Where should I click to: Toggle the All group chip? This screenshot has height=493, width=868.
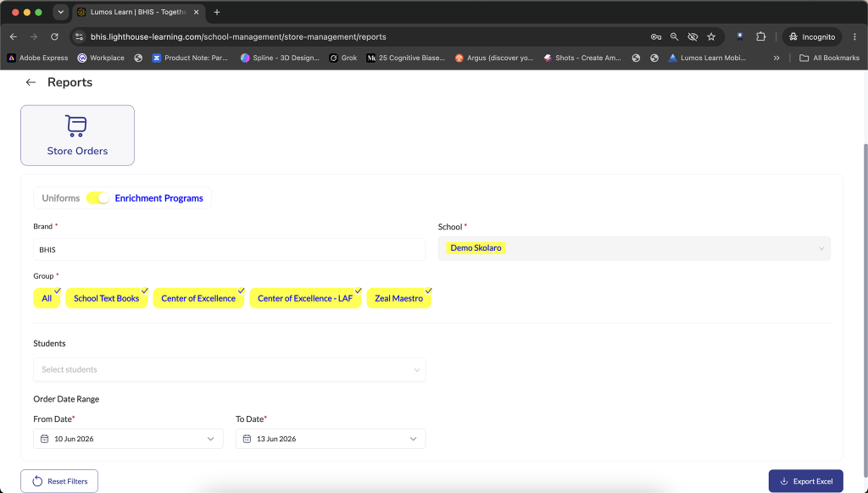(x=47, y=298)
